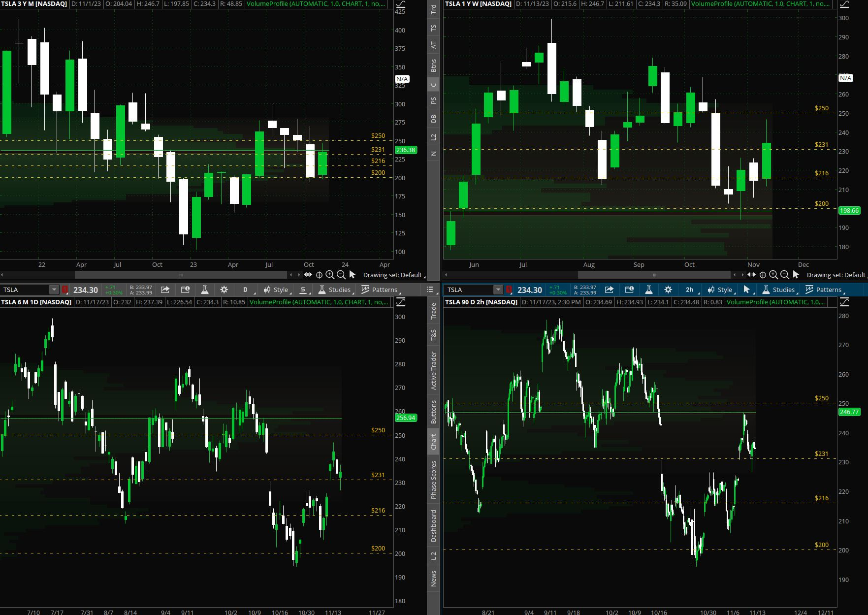
Task: Select VolumeProfile study label on 3Y monthly chart
Action: (316, 3)
